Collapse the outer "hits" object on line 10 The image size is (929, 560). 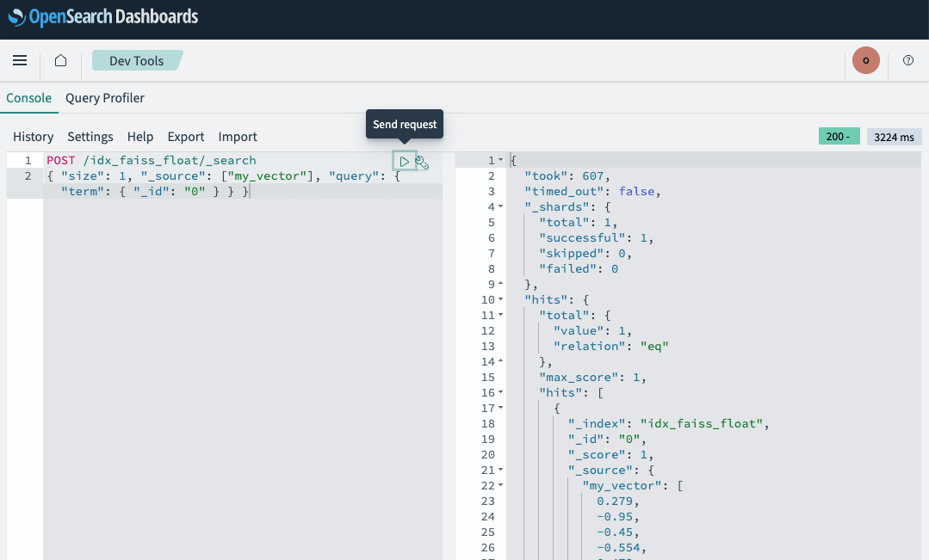(500, 299)
